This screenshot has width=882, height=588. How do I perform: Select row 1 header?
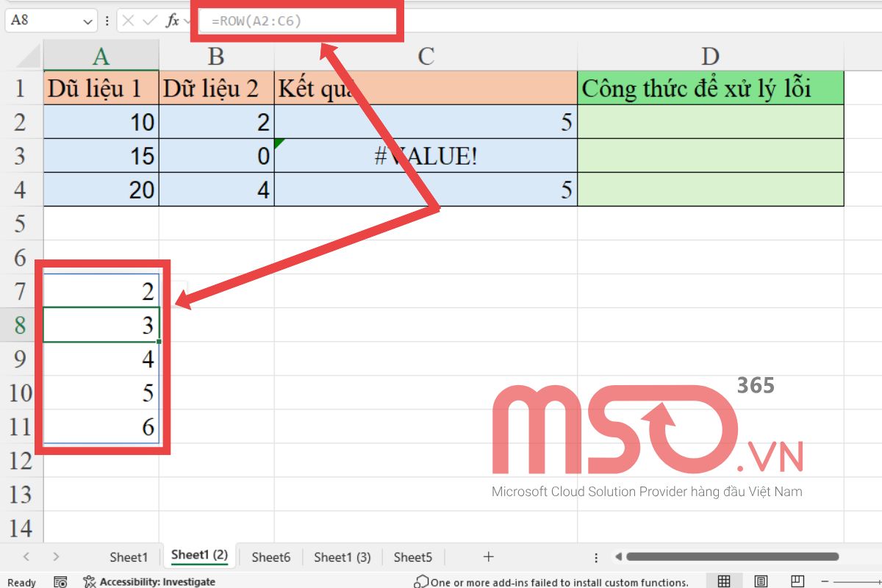click(21, 88)
